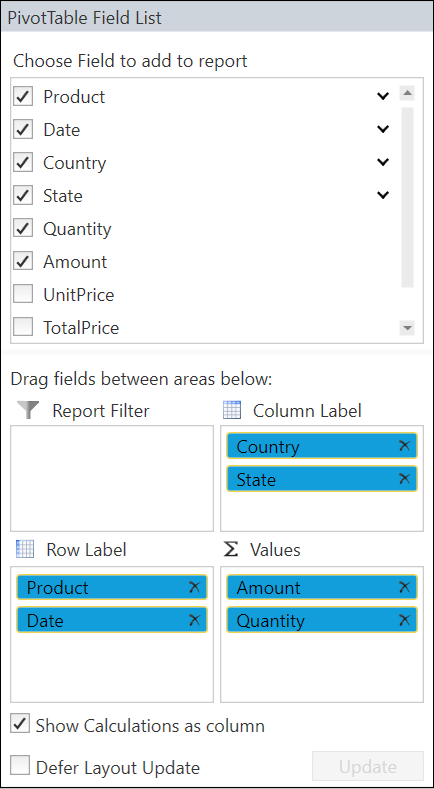This screenshot has width=434, height=789.
Task: Click the Country field name in list
Action: click(x=75, y=163)
